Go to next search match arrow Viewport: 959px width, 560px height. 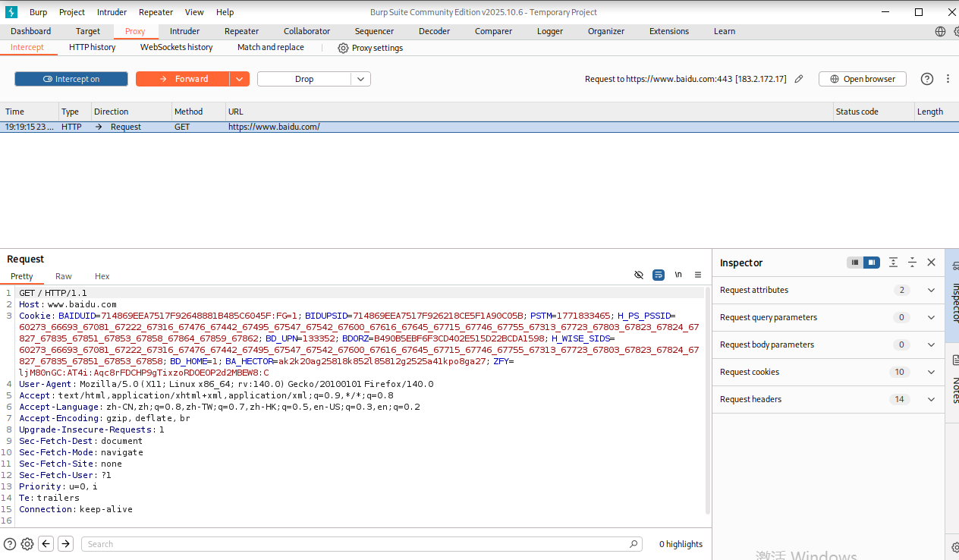(x=66, y=544)
